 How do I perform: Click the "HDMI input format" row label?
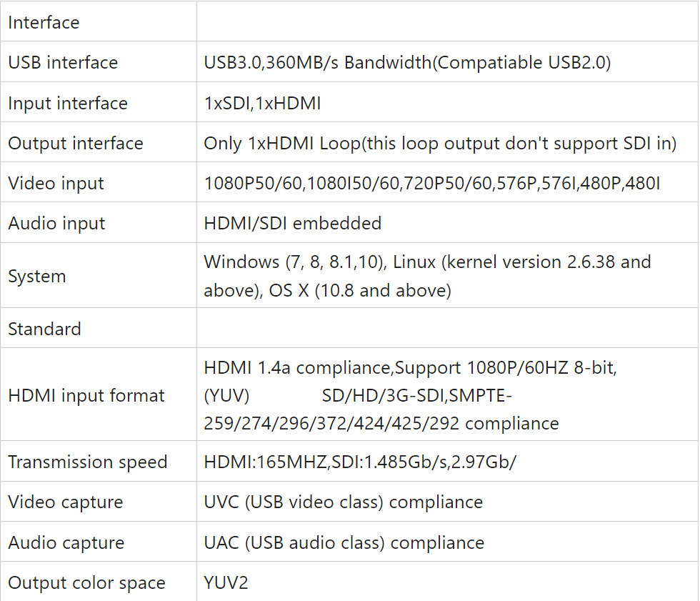(86, 395)
